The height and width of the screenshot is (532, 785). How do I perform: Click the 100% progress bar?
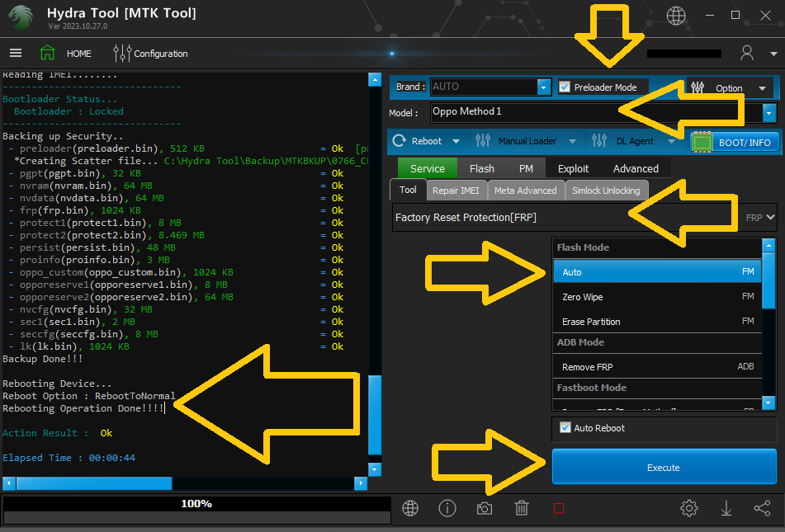(196, 510)
